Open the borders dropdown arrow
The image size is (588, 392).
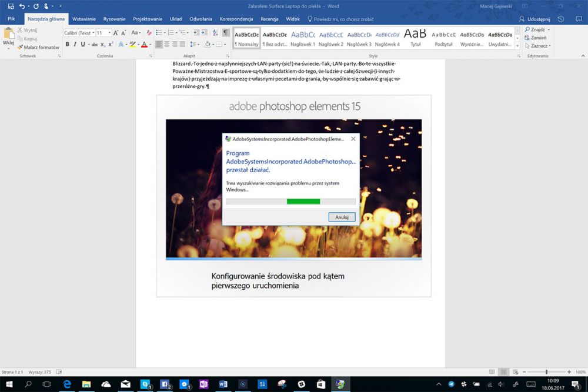[x=225, y=44]
